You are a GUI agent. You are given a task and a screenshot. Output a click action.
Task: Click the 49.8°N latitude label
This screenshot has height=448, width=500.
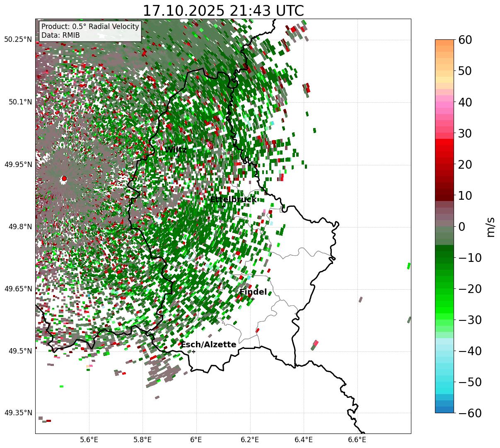point(20,227)
